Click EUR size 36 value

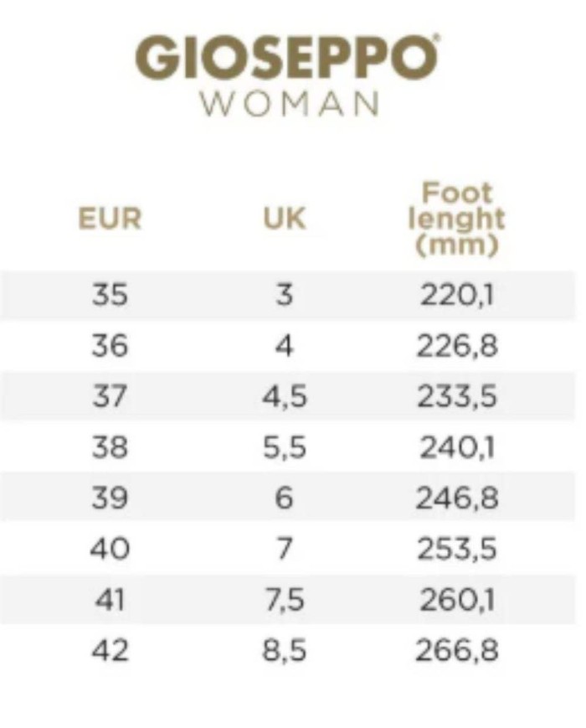coord(110,346)
